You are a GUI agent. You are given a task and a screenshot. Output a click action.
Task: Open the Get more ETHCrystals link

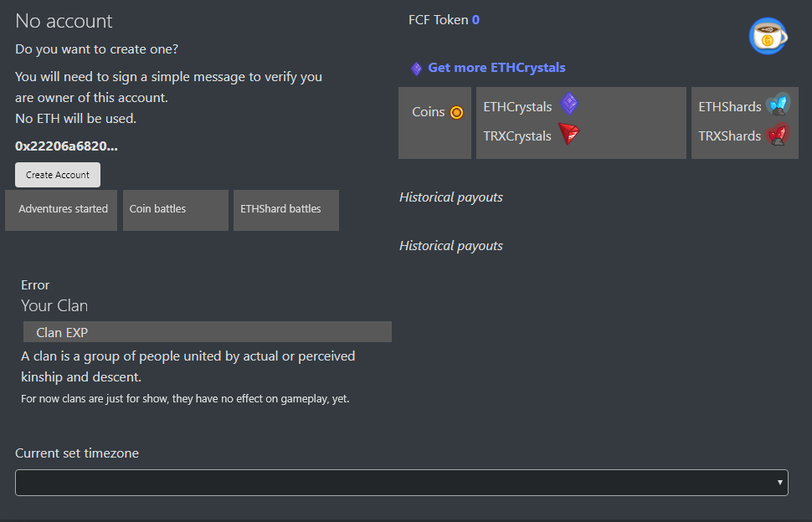click(496, 68)
